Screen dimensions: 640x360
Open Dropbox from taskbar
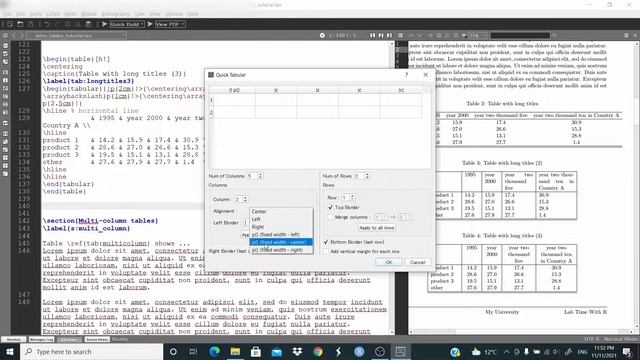(x=297, y=351)
